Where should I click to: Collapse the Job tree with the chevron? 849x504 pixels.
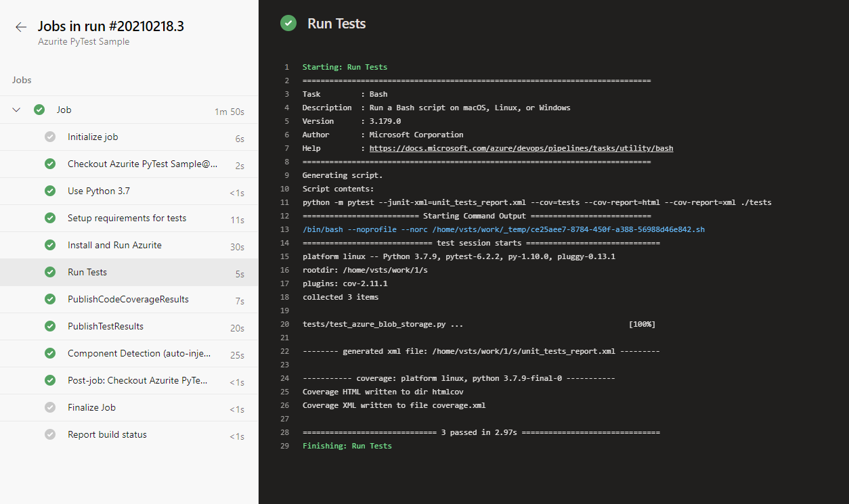[17, 110]
